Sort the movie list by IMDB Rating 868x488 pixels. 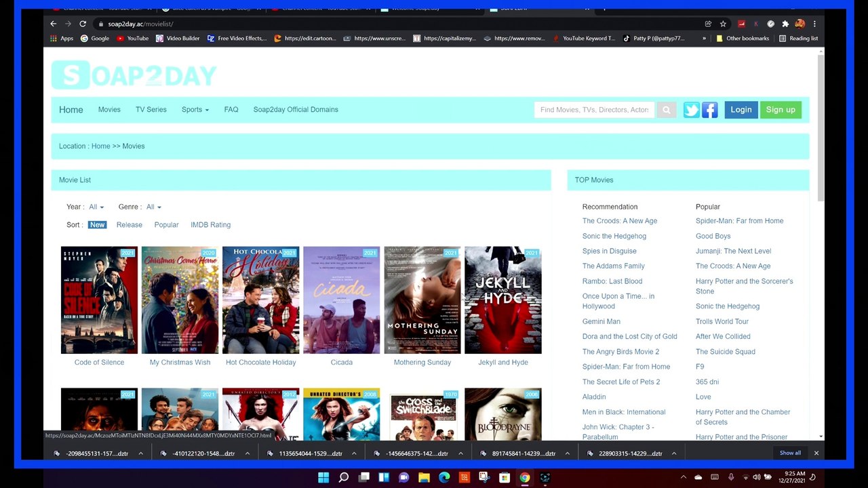click(210, 225)
